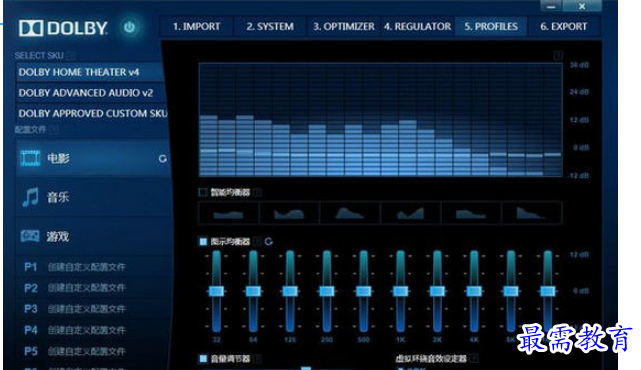This screenshot has width=641, height=370.
Task: Switch to the 4. REGULATOR tab
Action: click(x=417, y=27)
